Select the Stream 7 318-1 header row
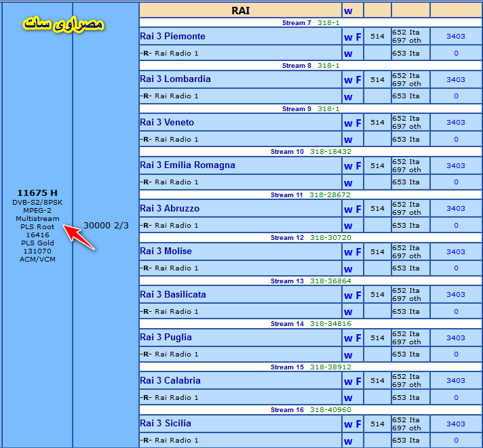The width and height of the screenshot is (483, 448). click(x=311, y=23)
